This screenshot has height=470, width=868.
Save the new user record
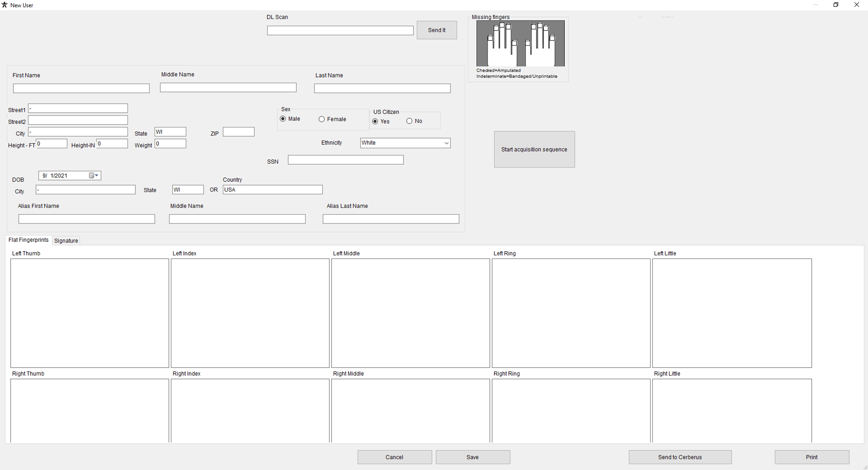pyautogui.click(x=473, y=457)
